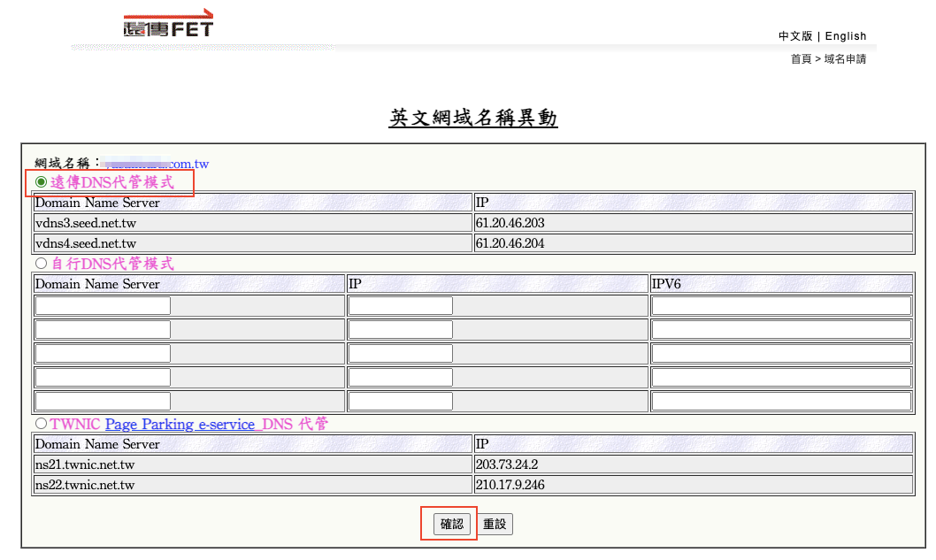Switch language to 中文版

[x=795, y=35]
